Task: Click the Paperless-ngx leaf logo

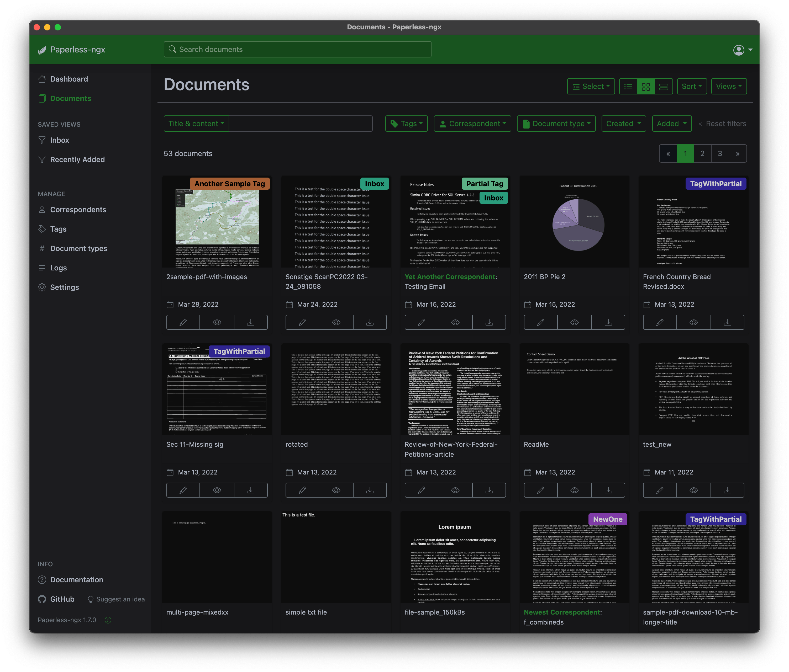Action: [42, 50]
